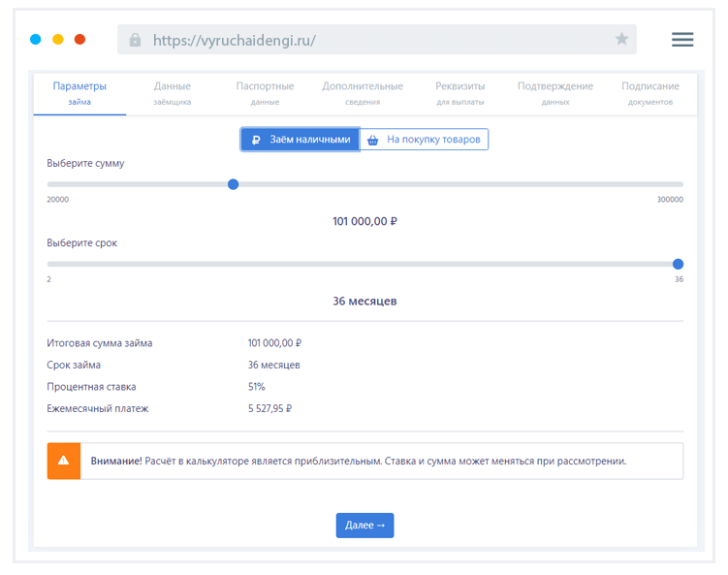Click the red window dot

(80, 40)
